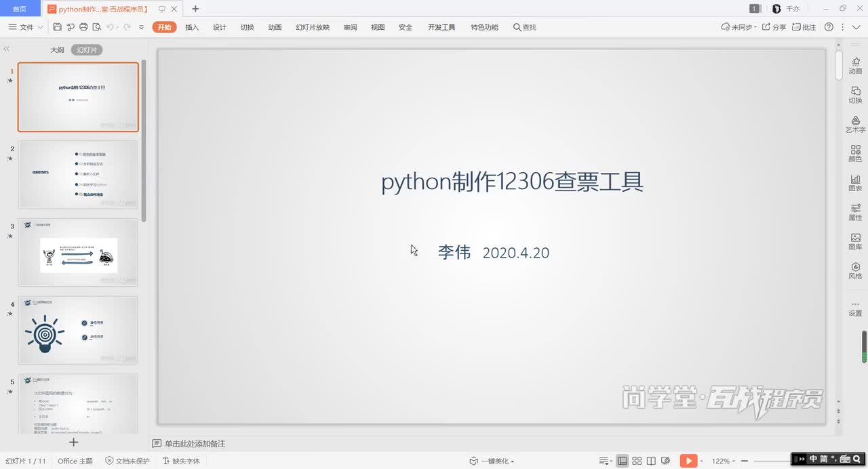Collapse the ribbon with chevron arrow

tap(856, 27)
